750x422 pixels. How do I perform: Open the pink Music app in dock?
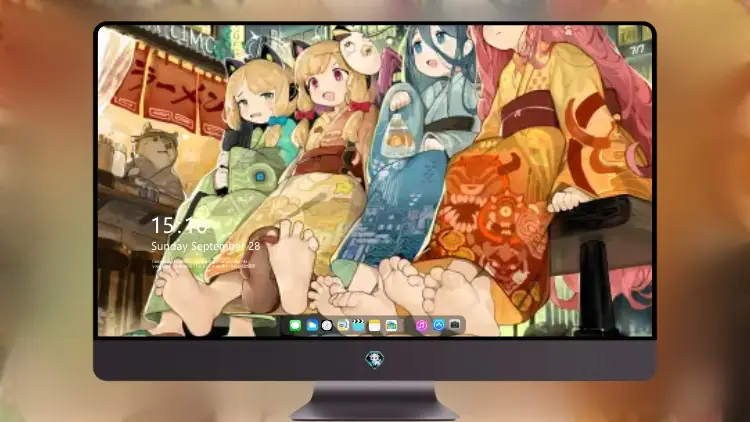[x=421, y=326]
